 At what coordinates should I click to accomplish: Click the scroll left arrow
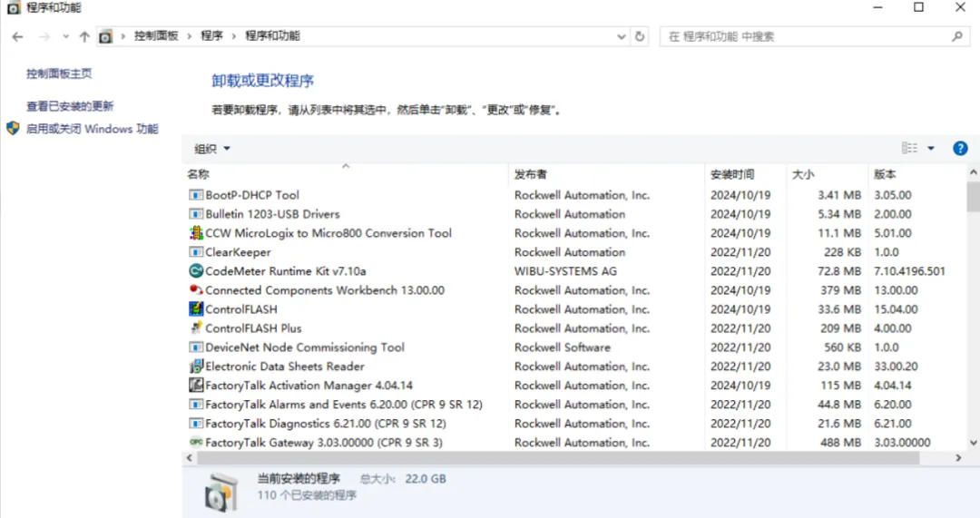[190, 458]
